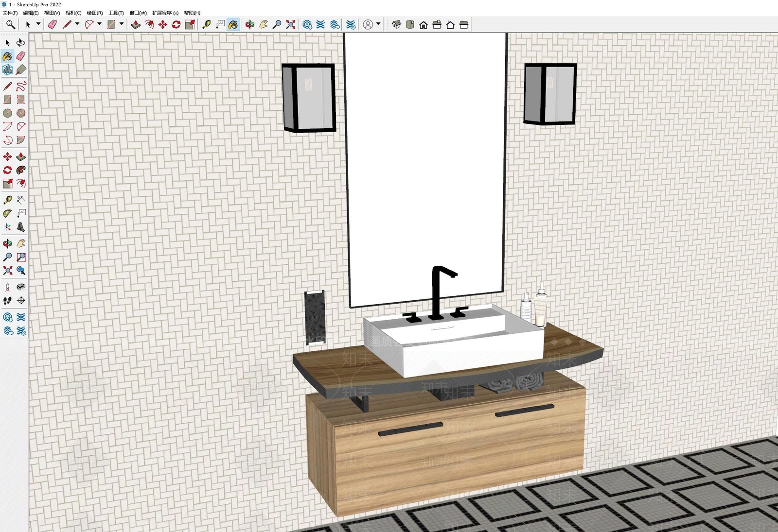
Task: Select the Orbit tool in top toolbar
Action: [x=249, y=24]
